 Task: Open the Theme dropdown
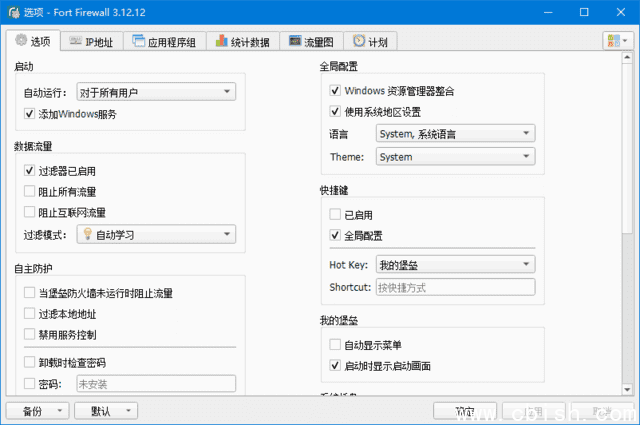pyautogui.click(x=455, y=157)
